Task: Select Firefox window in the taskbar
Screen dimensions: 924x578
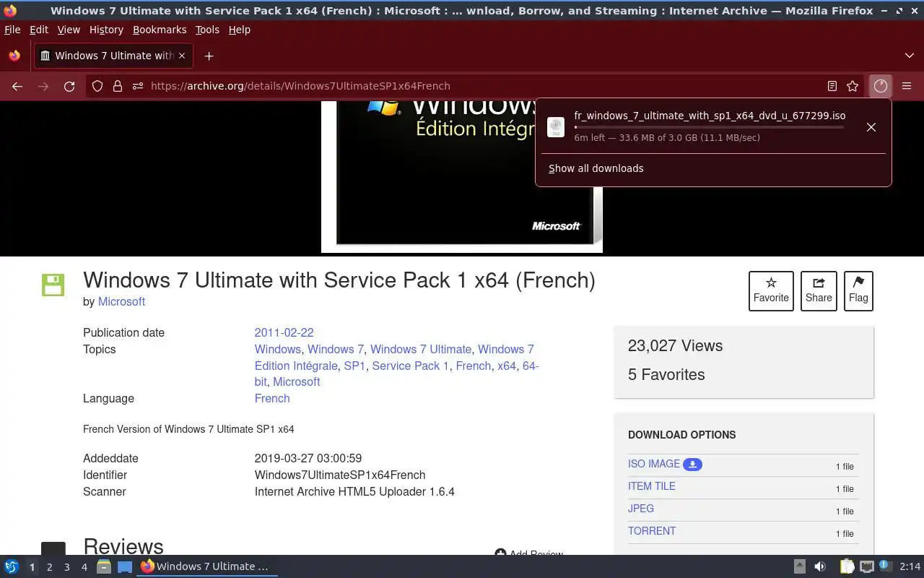Action: click(x=207, y=566)
